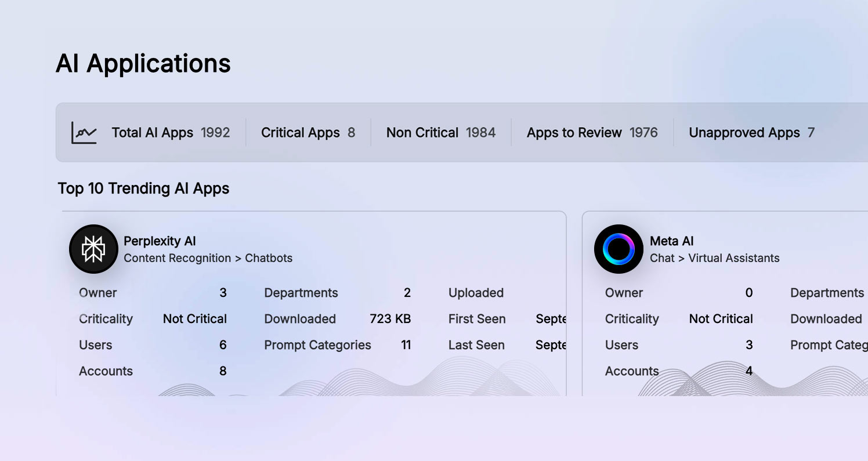Click the Users label in Meta AI card
Image resolution: width=868 pixels, height=461 pixels.
[622, 345]
